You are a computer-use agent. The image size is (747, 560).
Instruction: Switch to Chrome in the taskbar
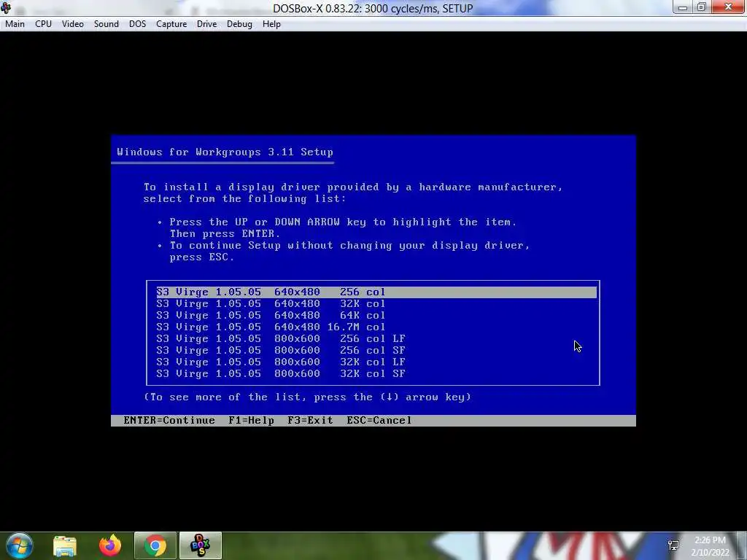[x=155, y=545]
